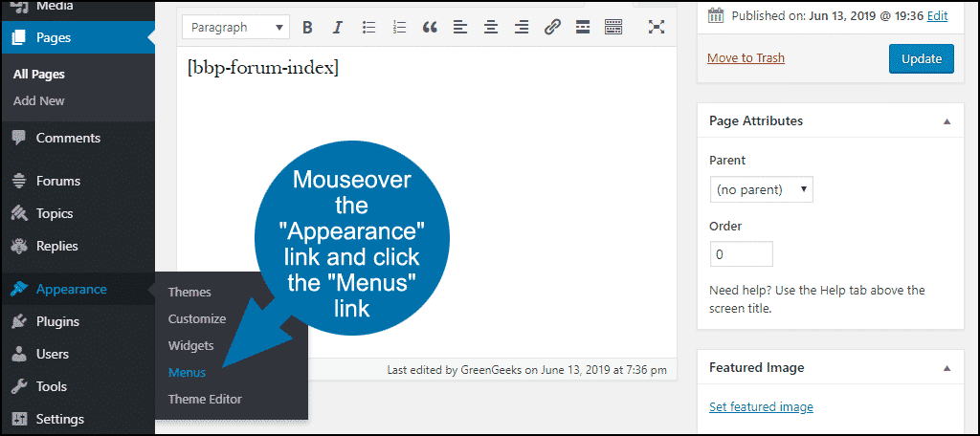Click the Last edited by GreenGeeks text
The image size is (980, 436).
point(527,370)
